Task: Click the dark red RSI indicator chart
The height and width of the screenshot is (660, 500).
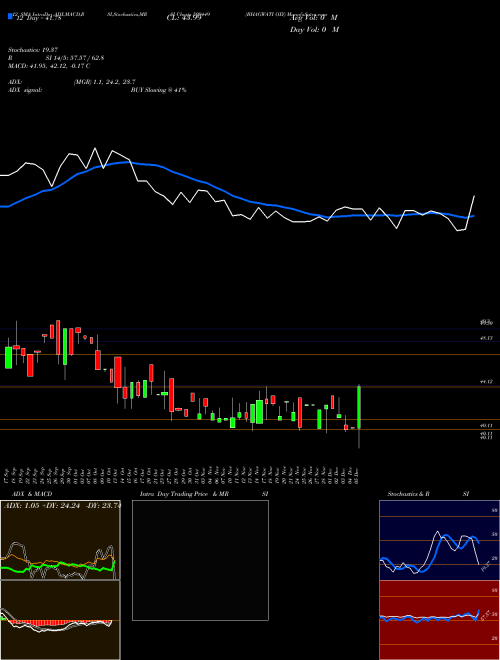Action: tap(439, 620)
